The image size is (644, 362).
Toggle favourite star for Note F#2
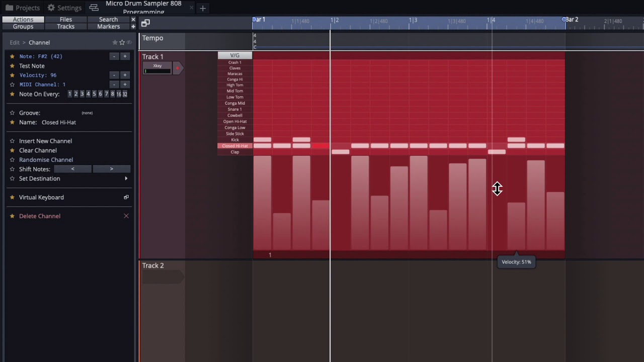(x=12, y=56)
